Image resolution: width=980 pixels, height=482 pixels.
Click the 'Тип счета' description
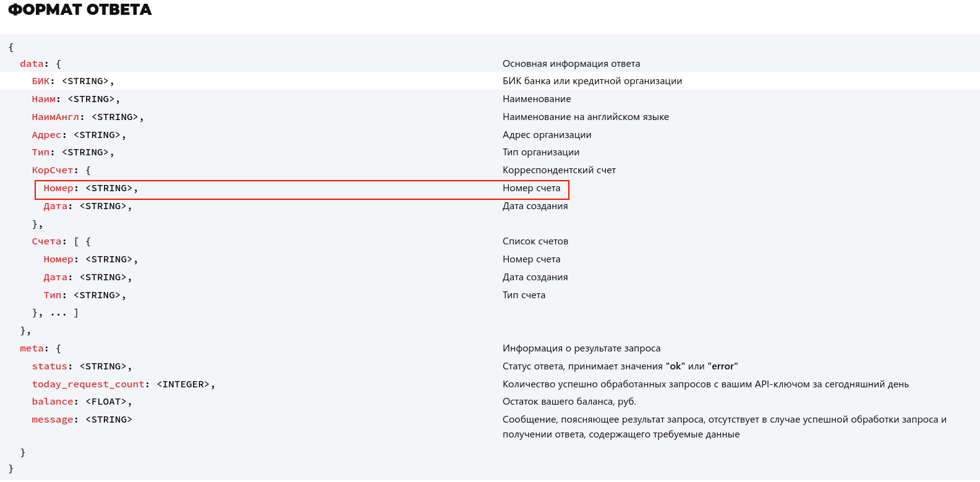524,295
